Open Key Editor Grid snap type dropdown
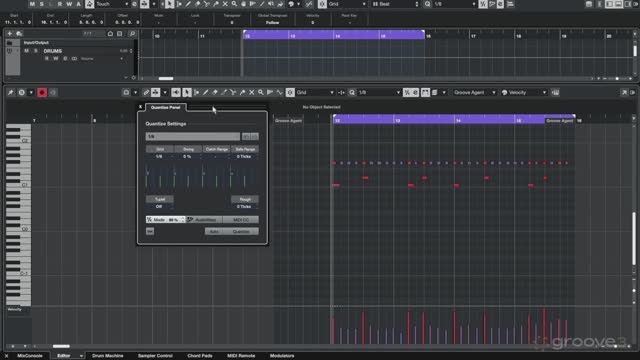The image size is (640, 360). [x=315, y=93]
